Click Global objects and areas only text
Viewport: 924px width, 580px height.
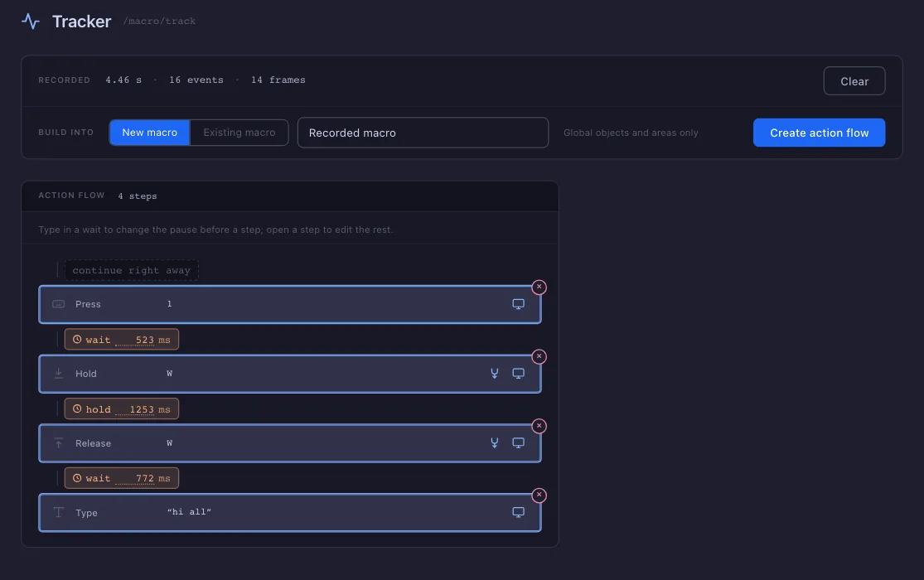pos(631,133)
